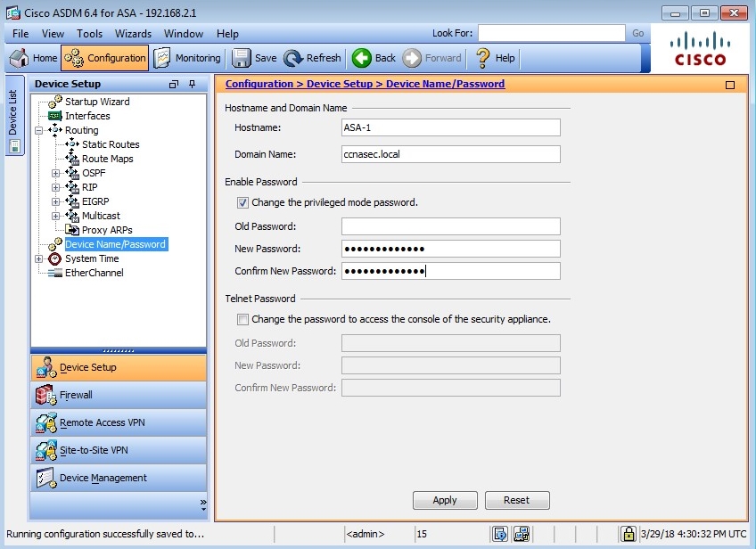Click the Apply button
This screenshot has width=756, height=549.
445,500
